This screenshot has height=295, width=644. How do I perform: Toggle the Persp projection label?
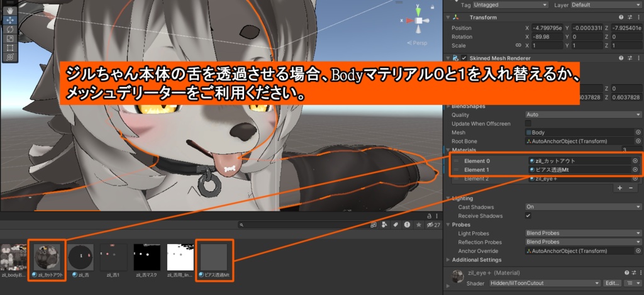[x=418, y=43]
